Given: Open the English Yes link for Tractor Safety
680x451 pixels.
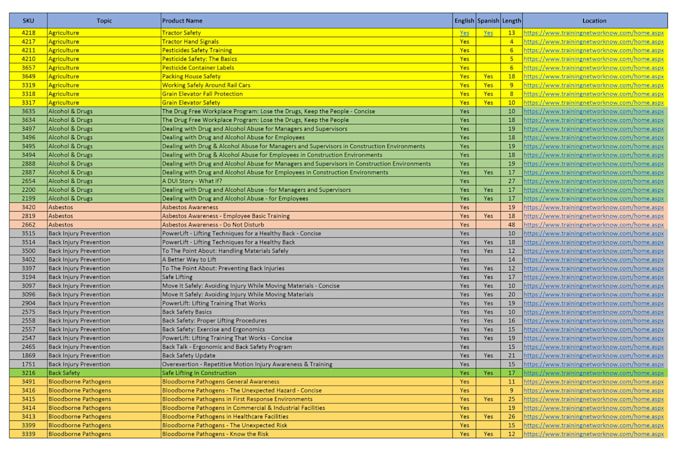Looking at the screenshot, I should coord(464,33).
